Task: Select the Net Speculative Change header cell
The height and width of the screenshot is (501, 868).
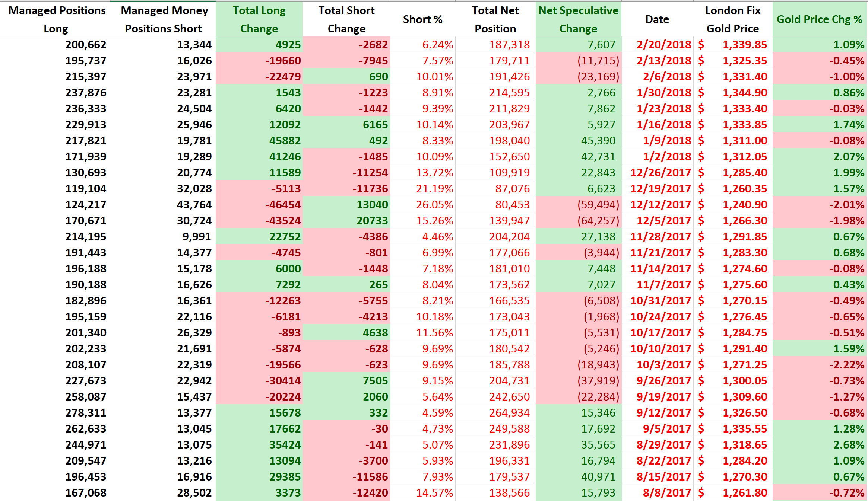Action: coord(578,19)
